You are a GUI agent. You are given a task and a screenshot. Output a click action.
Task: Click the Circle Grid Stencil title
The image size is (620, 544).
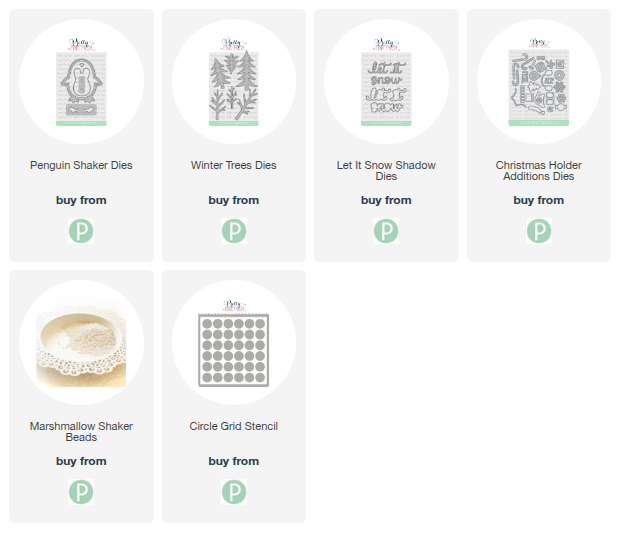(234, 427)
